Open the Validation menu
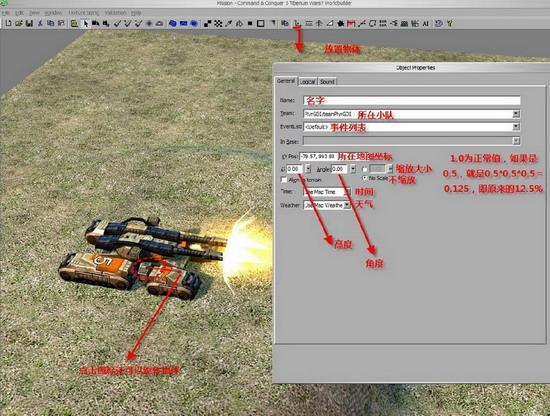Image resolution: width=550 pixels, height=416 pixels. click(x=115, y=13)
